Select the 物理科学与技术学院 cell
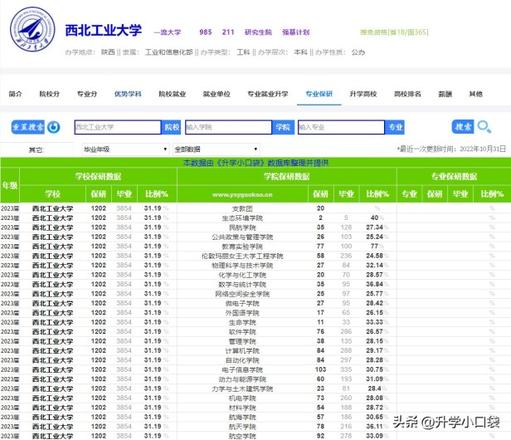511x440 pixels. (242, 266)
